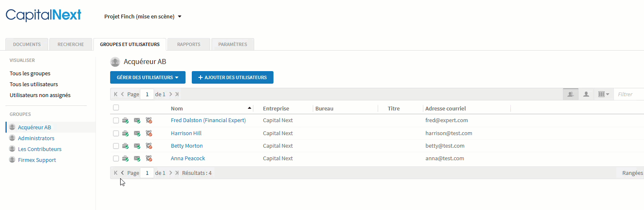Switch to the Documents tab

[27, 44]
